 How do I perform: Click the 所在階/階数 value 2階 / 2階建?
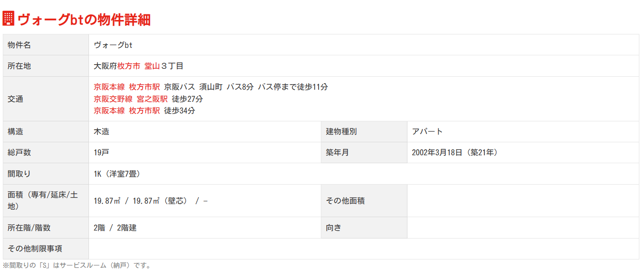(x=115, y=228)
